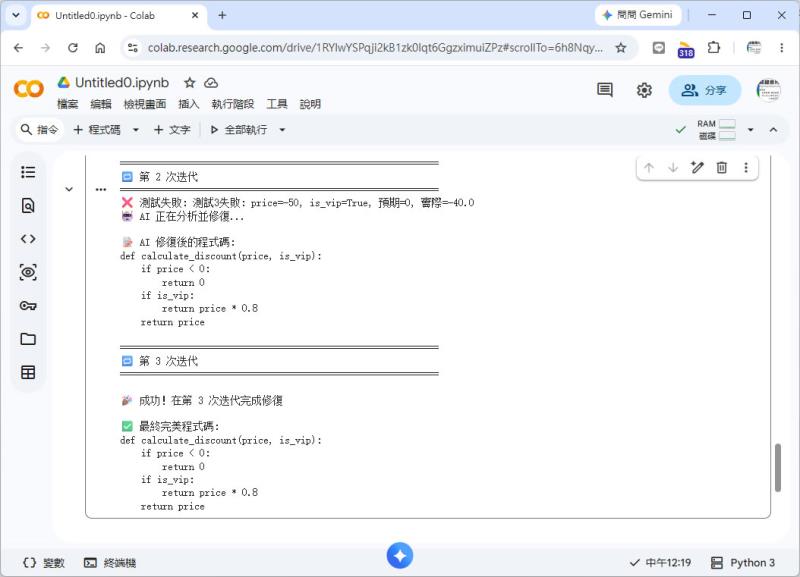Collapse the header with the chevron up
This screenshot has width=800, height=577.
[x=773, y=130]
